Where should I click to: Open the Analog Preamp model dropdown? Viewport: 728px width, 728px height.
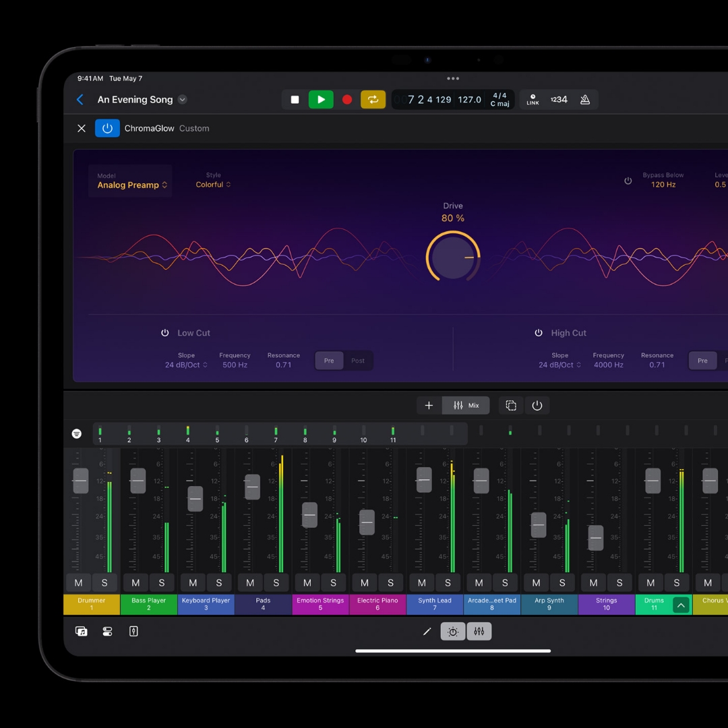pos(131,185)
